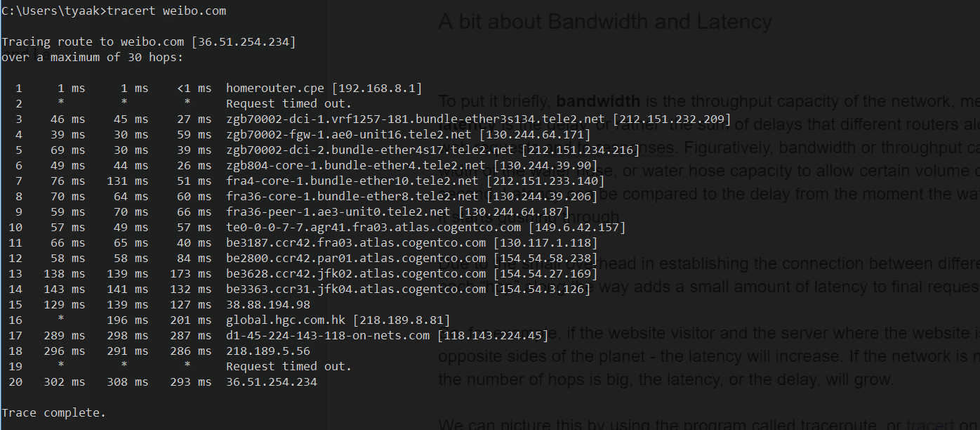Click 'Request timed out' on hop 19
The height and width of the screenshot is (430, 980).
(289, 367)
